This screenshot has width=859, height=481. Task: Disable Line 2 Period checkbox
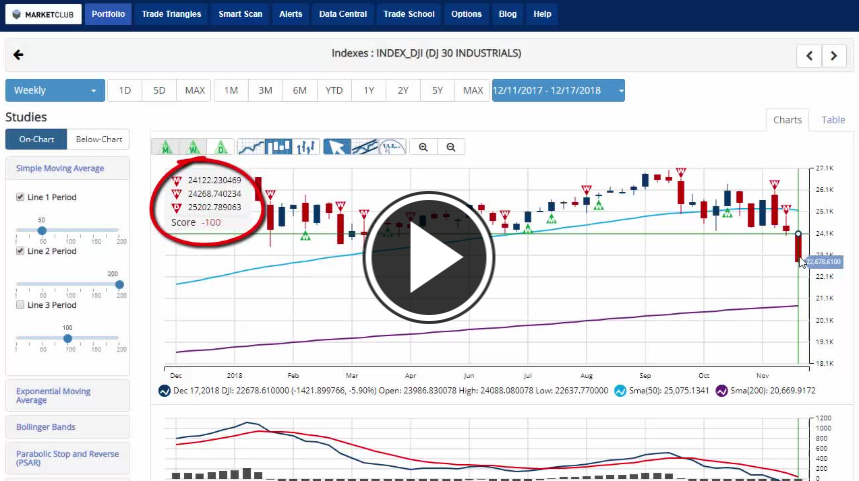pyautogui.click(x=20, y=251)
